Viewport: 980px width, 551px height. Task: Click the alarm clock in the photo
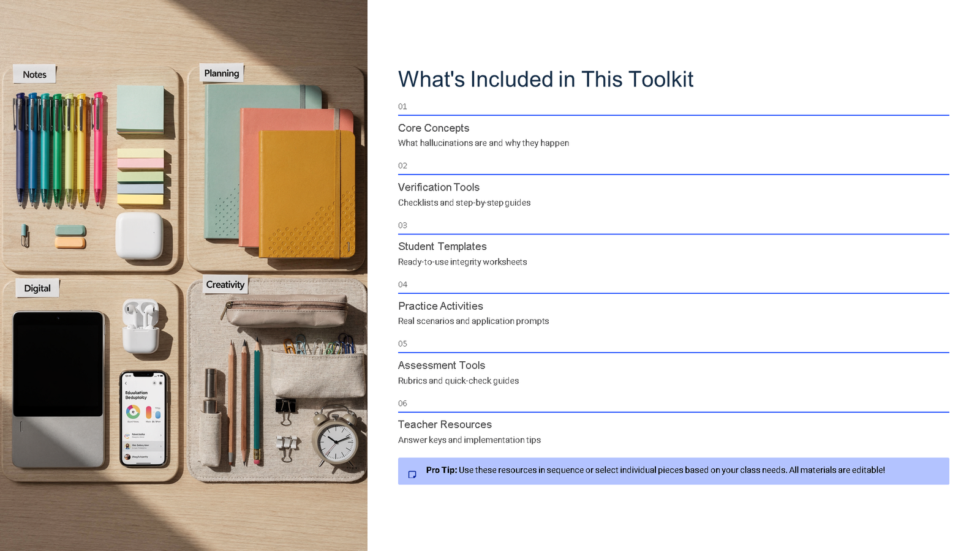(336, 440)
